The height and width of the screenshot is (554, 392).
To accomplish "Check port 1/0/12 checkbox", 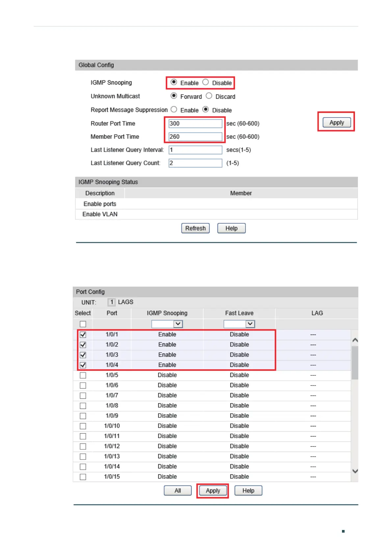I will click(83, 446).
